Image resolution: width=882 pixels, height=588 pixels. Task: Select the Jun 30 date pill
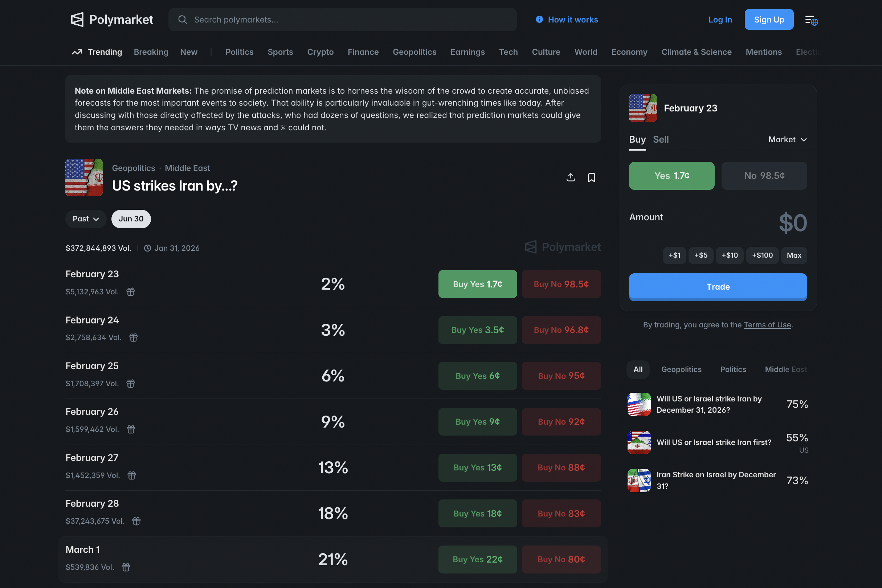click(131, 219)
